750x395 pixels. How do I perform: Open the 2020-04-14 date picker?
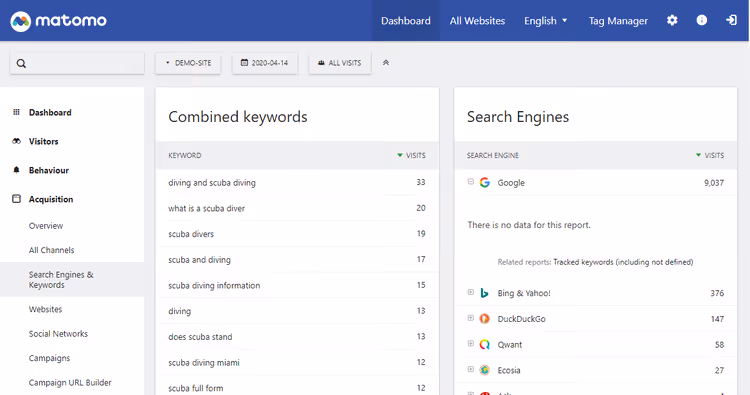[265, 63]
